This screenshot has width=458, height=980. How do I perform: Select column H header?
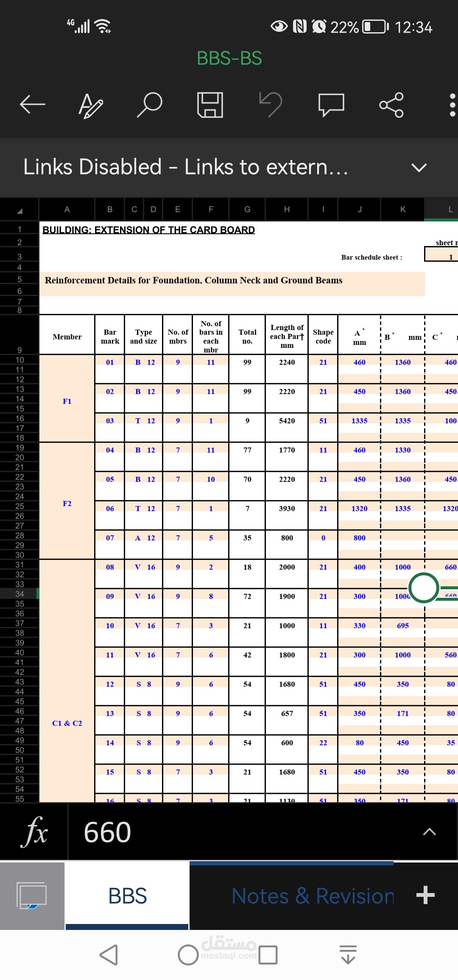click(287, 209)
